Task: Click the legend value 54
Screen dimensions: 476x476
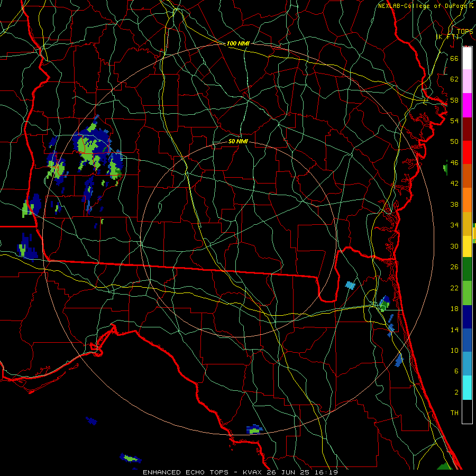Action: coord(454,121)
